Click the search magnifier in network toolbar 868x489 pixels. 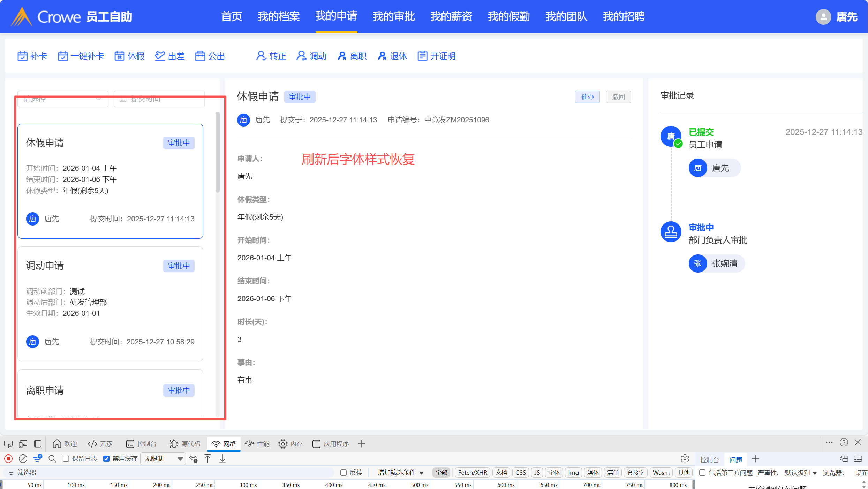pos(52,459)
